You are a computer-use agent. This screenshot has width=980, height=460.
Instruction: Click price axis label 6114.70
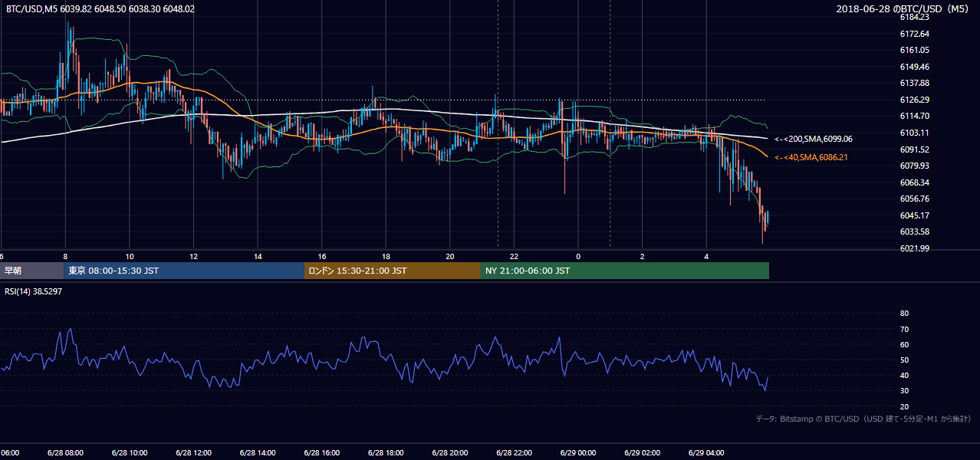[914, 116]
